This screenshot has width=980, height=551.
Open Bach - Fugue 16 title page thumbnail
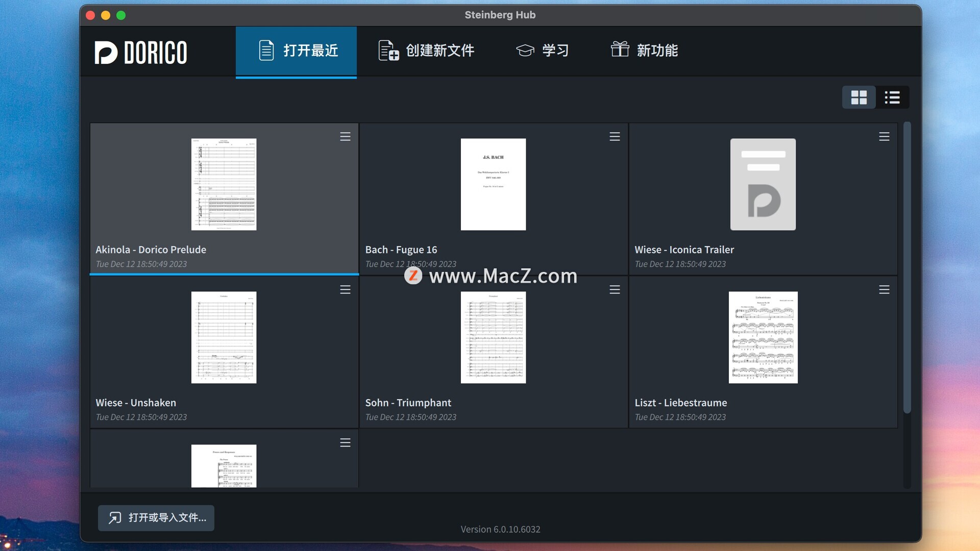(493, 184)
